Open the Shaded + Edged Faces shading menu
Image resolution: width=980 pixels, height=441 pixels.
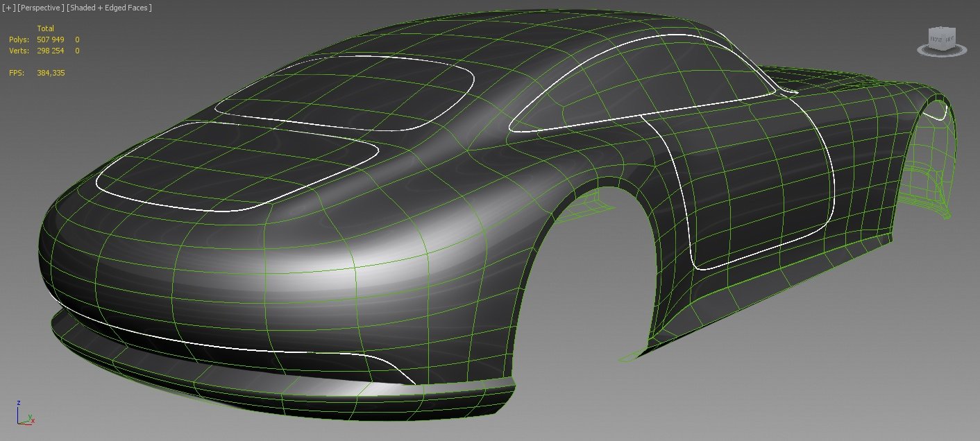pyautogui.click(x=109, y=8)
